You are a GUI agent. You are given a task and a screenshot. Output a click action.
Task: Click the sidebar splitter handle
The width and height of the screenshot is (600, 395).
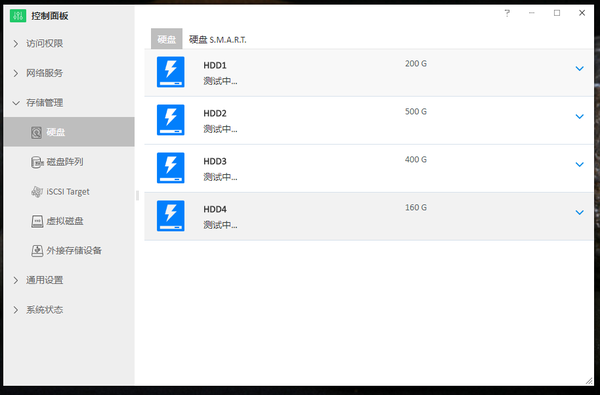coord(137,196)
